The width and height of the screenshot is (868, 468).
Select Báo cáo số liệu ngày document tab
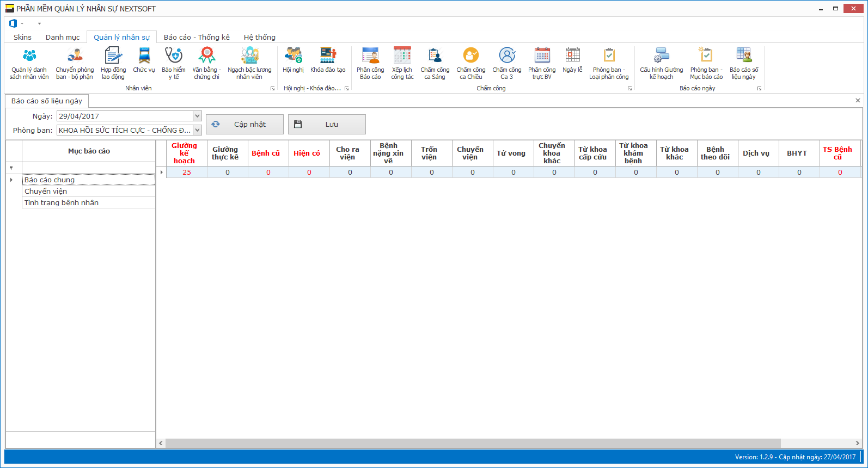click(x=47, y=101)
